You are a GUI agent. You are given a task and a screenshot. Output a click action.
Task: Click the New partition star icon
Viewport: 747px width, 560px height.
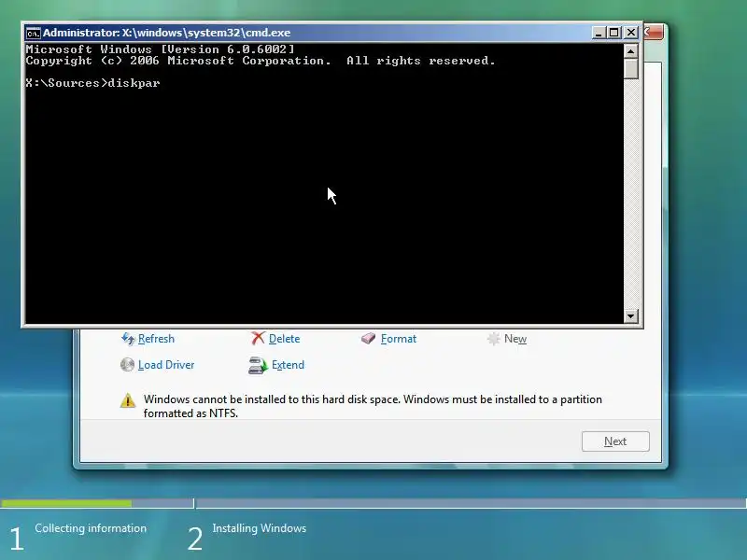494,339
